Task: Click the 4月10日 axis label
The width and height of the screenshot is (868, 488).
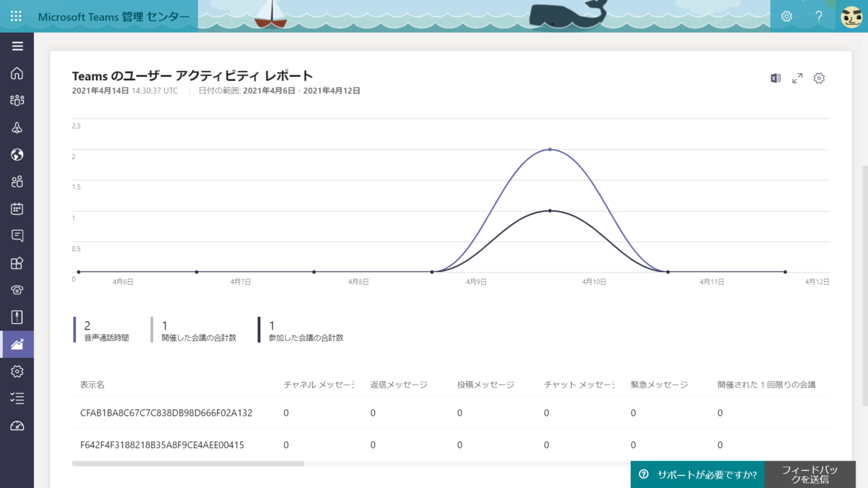Action: click(x=595, y=281)
